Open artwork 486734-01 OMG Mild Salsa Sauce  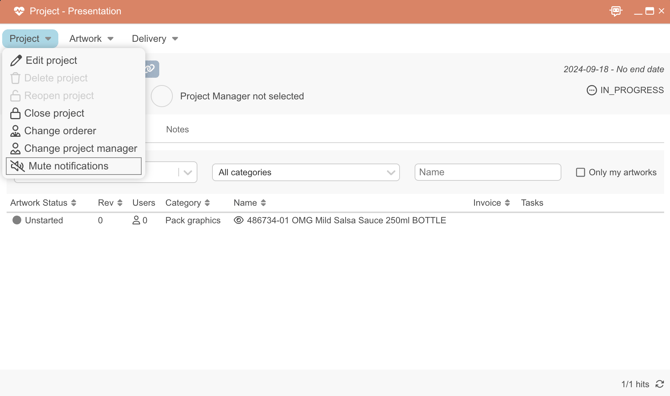click(347, 220)
